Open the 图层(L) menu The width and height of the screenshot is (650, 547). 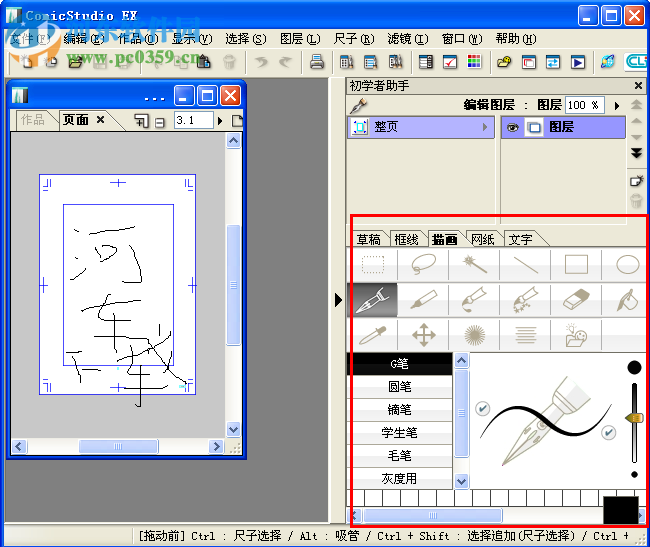pos(300,39)
